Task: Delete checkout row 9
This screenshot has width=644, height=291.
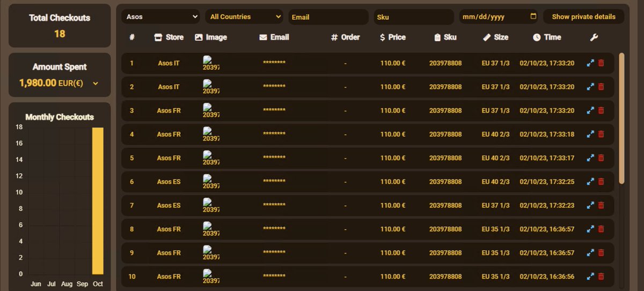Action: [601, 253]
